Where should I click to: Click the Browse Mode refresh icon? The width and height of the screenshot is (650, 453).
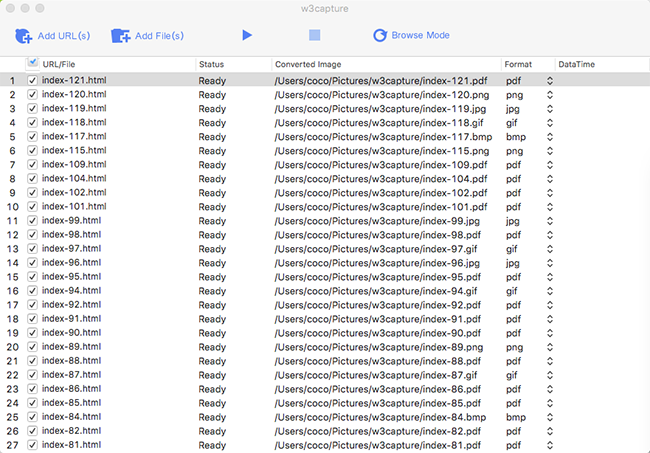click(380, 36)
